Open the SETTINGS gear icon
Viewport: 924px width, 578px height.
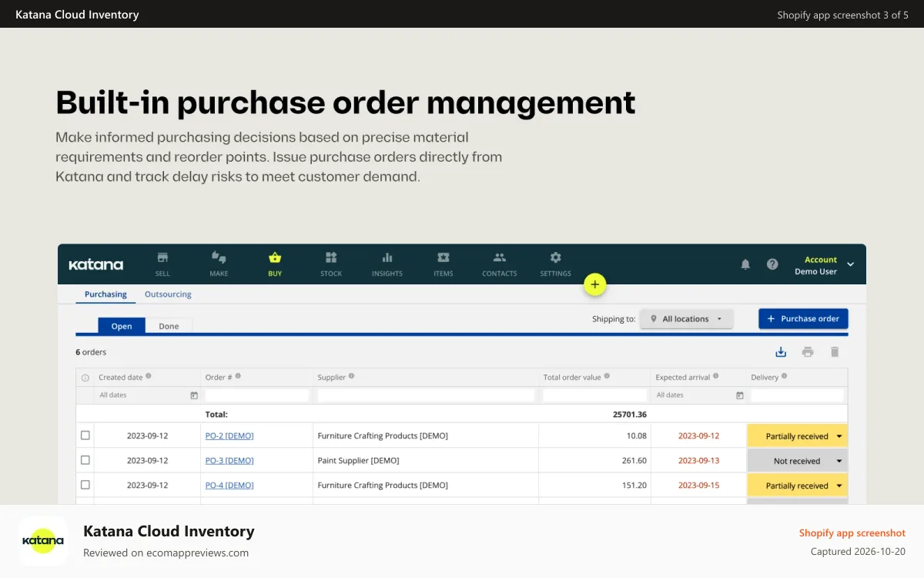point(556,257)
